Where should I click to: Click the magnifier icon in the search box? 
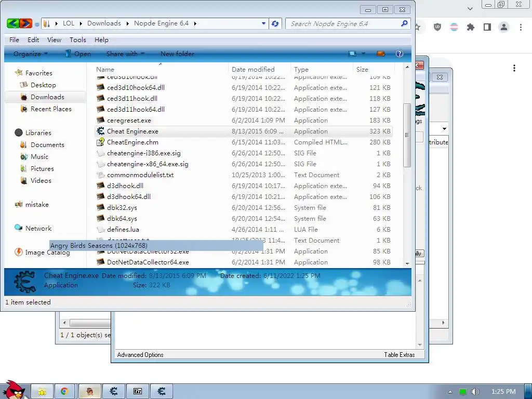404,23
